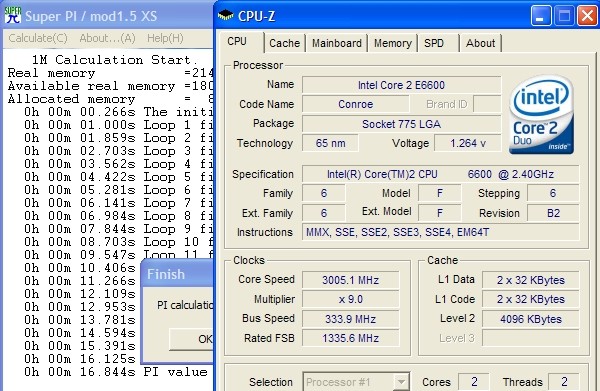Click the L1 Data value 2 x 32 KBytes
The image size is (600, 391).
(x=530, y=280)
